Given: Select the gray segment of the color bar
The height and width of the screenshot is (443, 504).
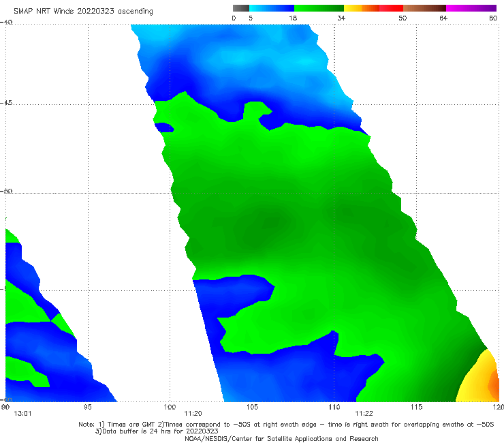Looking at the screenshot, I should pyautogui.click(x=241, y=8).
